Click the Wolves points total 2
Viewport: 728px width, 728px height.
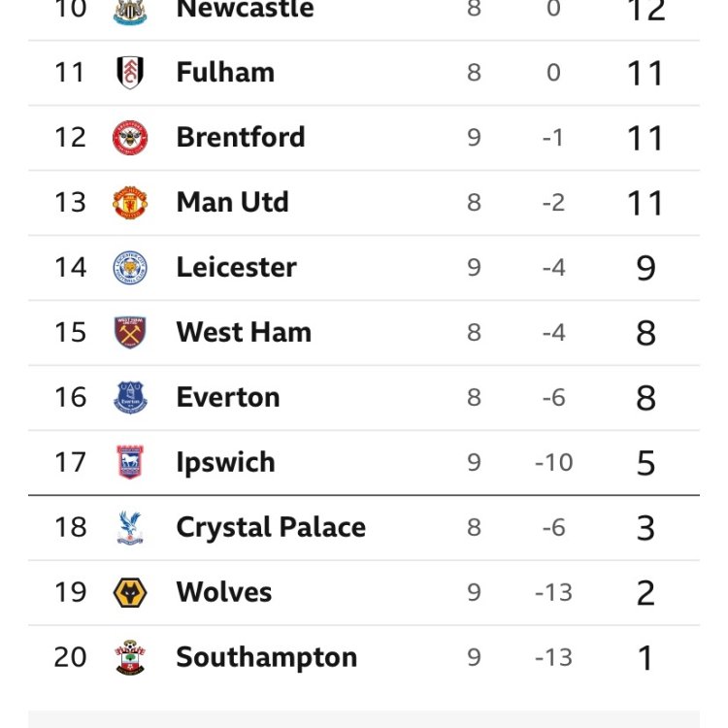point(645,593)
